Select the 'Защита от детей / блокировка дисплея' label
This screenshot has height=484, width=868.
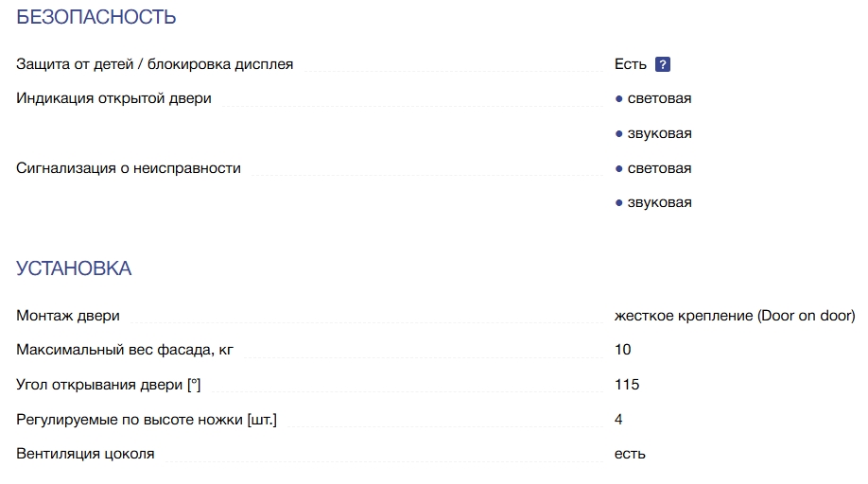pos(155,64)
